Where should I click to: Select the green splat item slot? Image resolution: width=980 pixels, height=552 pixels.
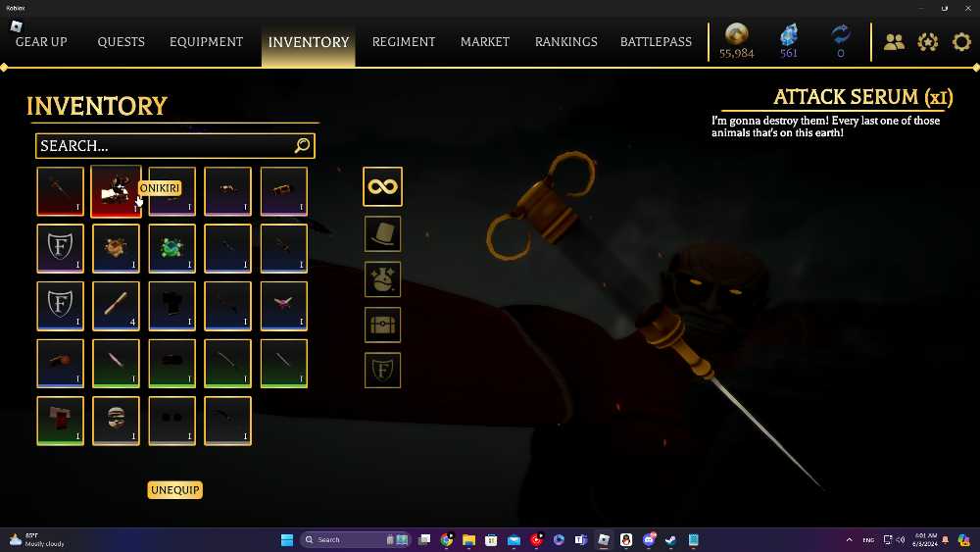[x=171, y=249]
